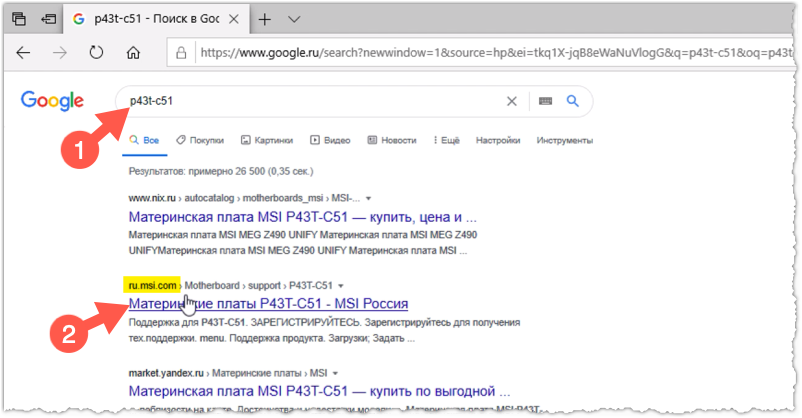The width and height of the screenshot is (802, 418).
Task: Select the p43t-c51 search tab
Action: 156,19
